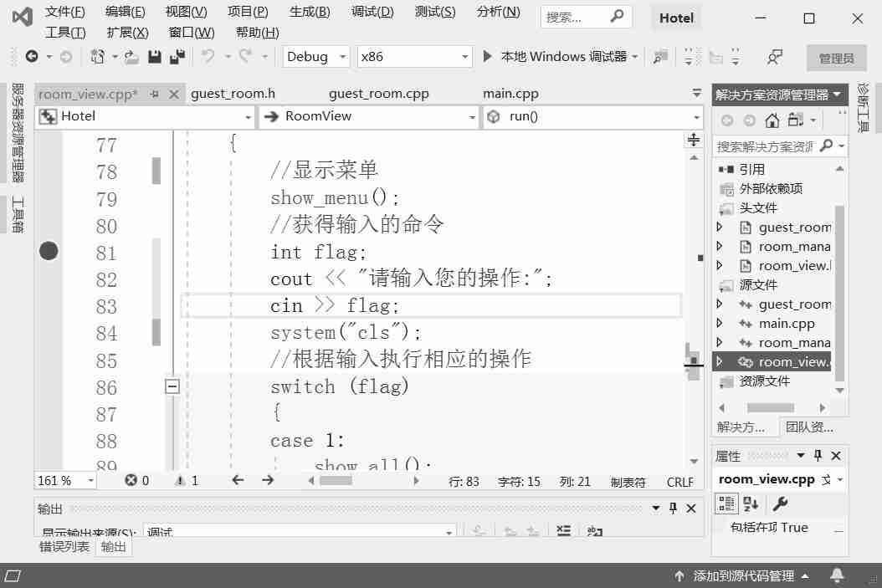Image resolution: width=882 pixels, height=588 pixels.
Task: Click the notification bell in status bar
Action: (837, 575)
